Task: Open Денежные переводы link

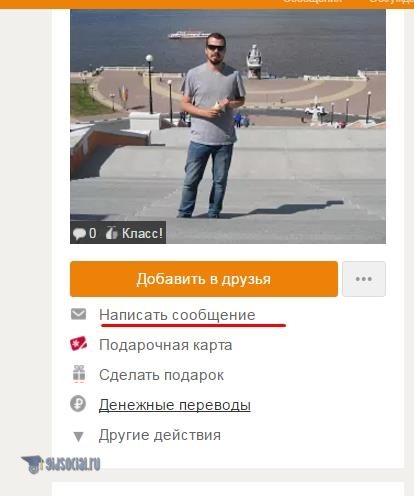Action: point(174,405)
